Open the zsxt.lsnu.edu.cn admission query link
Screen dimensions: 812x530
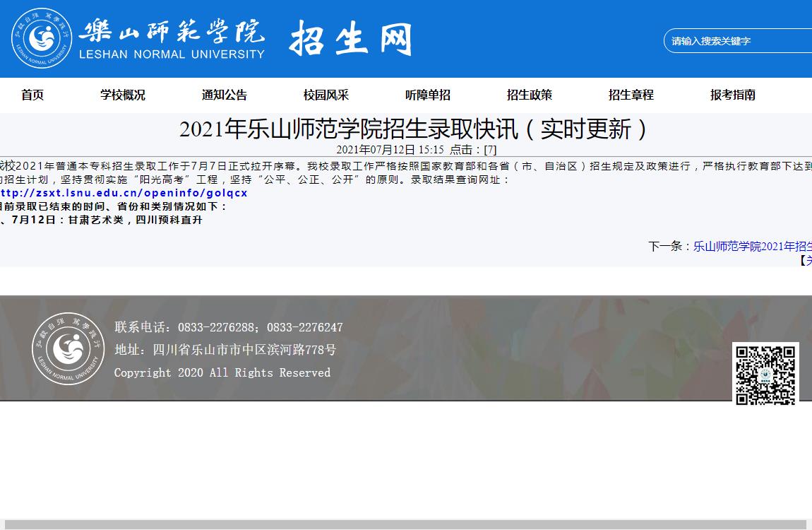click(124, 193)
